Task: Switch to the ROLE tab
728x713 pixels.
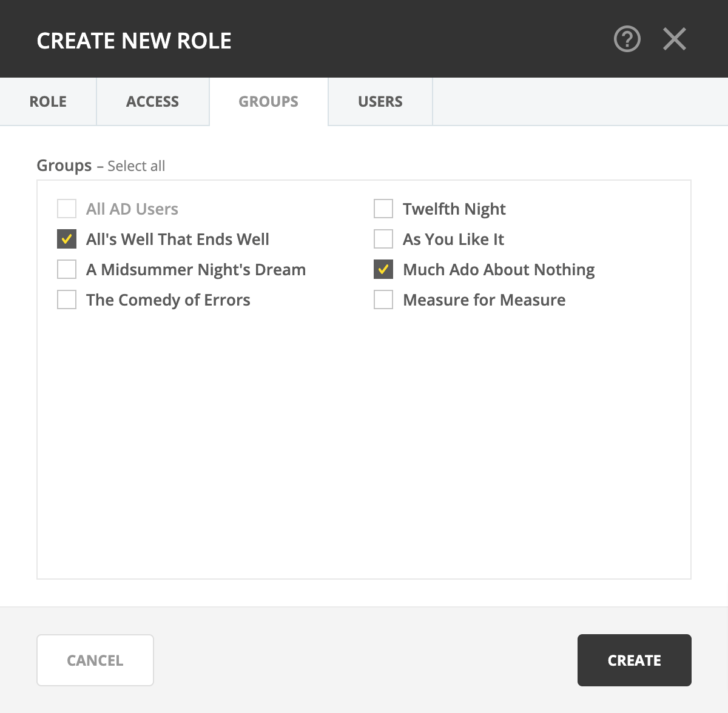Action: (48, 101)
